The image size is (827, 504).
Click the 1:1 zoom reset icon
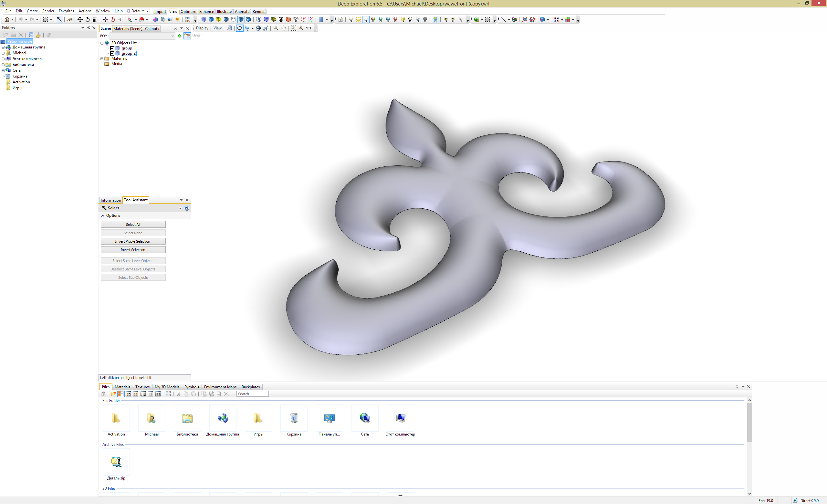click(309, 28)
